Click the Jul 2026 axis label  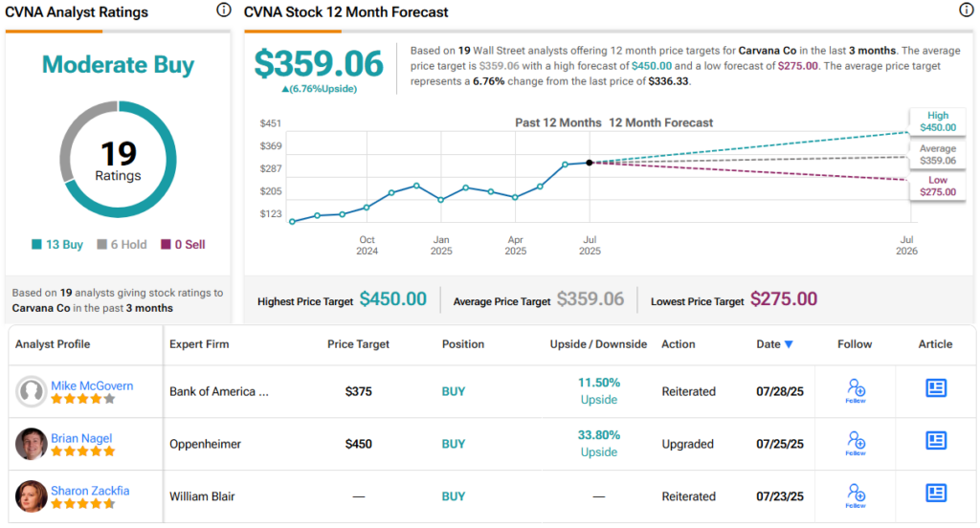coord(906,245)
